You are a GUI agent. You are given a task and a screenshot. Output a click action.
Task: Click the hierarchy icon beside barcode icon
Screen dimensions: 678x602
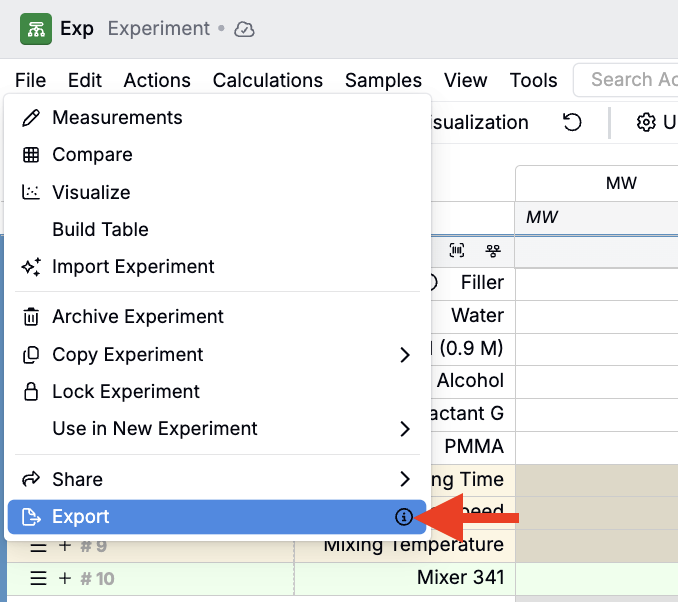click(x=492, y=250)
